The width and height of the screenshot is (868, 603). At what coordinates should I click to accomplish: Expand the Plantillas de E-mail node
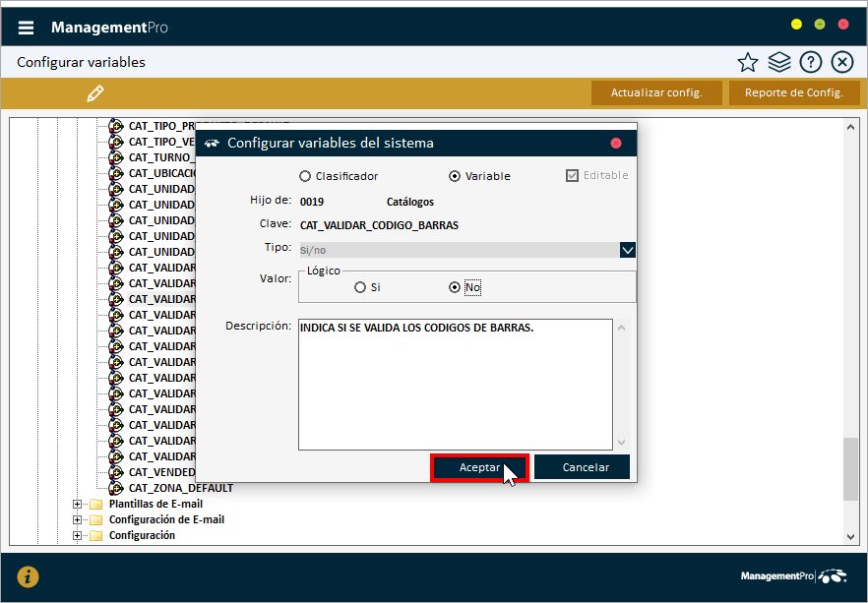(x=77, y=504)
